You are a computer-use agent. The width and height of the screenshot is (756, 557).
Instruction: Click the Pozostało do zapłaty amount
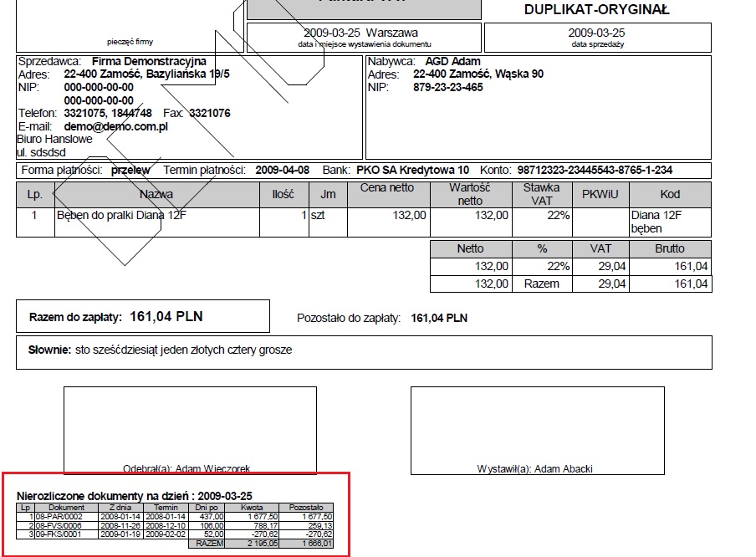click(x=439, y=319)
